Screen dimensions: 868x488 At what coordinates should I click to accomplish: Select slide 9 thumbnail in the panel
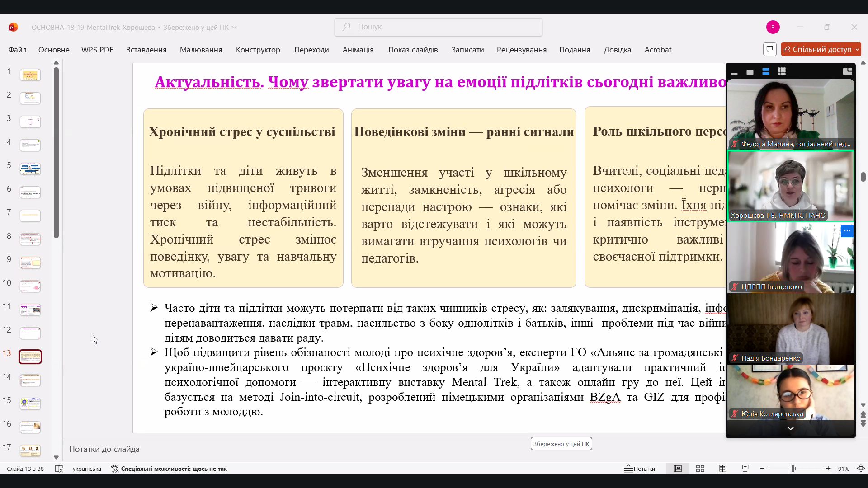pyautogui.click(x=30, y=263)
